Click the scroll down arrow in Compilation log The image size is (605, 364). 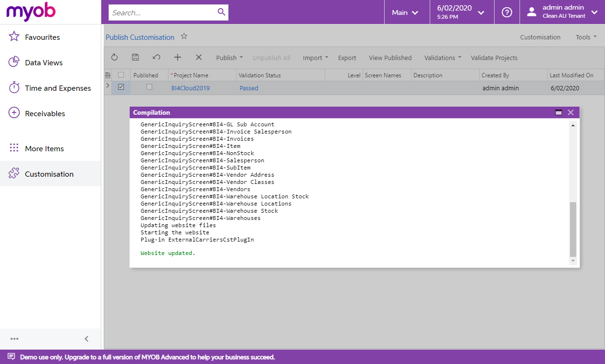pos(573,261)
